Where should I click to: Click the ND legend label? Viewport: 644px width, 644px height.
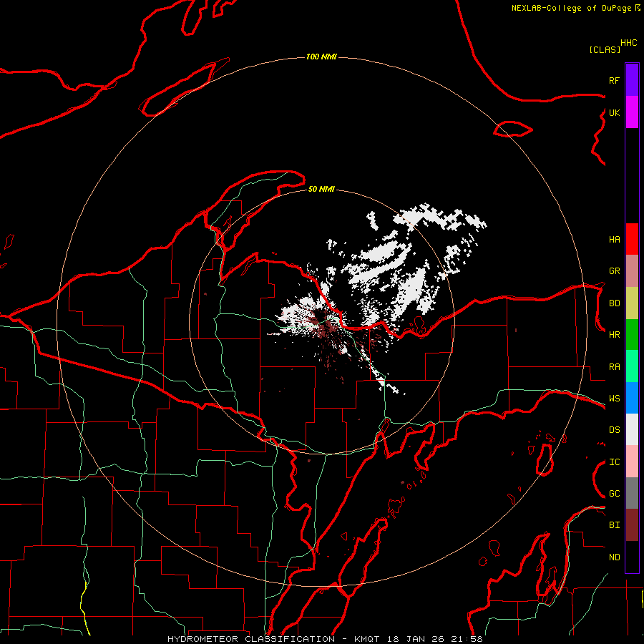614,557
